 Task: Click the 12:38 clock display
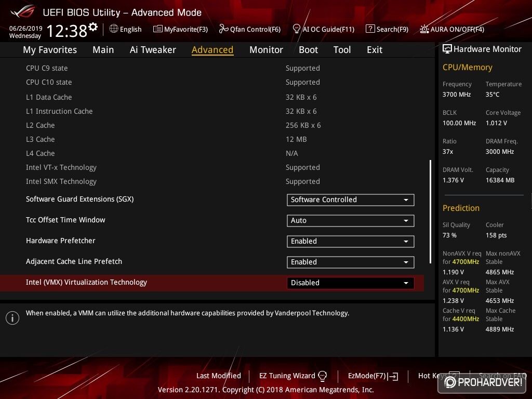coord(67,31)
